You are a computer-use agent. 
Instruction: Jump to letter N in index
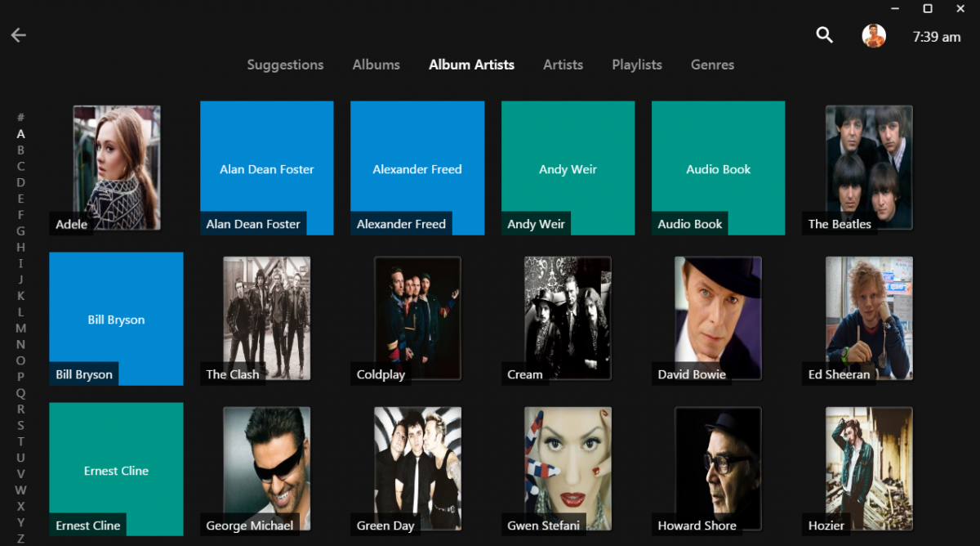[21, 344]
